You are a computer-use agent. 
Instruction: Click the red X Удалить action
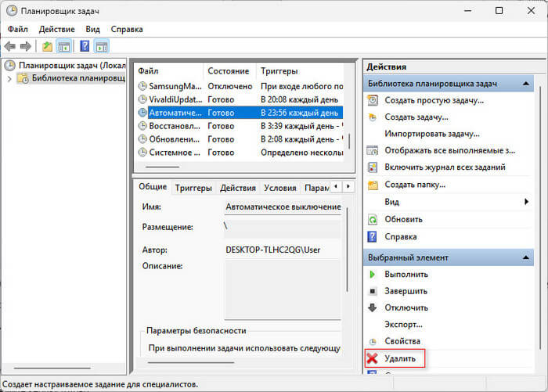(x=399, y=358)
